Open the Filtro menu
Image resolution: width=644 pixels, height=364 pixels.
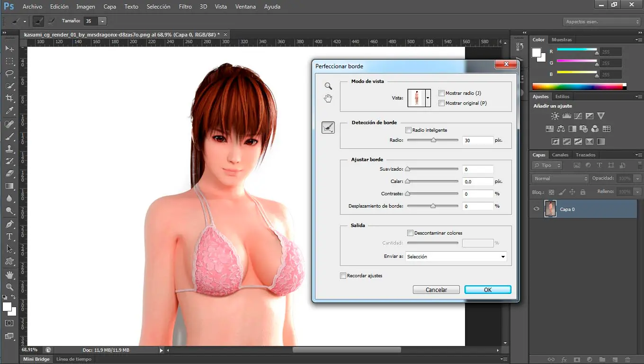pos(186,7)
